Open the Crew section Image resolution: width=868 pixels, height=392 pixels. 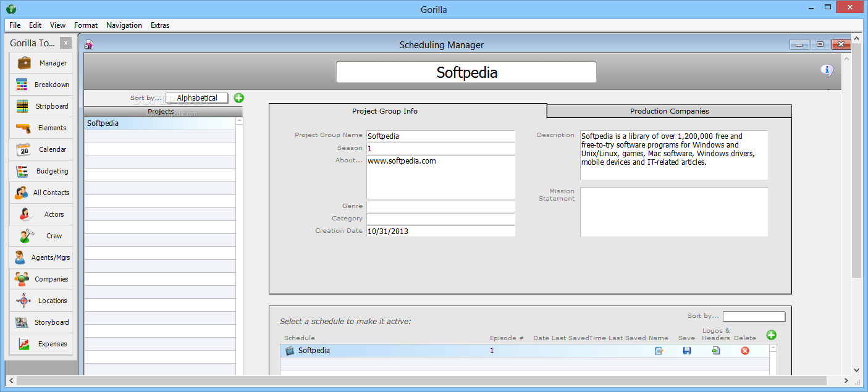[41, 236]
